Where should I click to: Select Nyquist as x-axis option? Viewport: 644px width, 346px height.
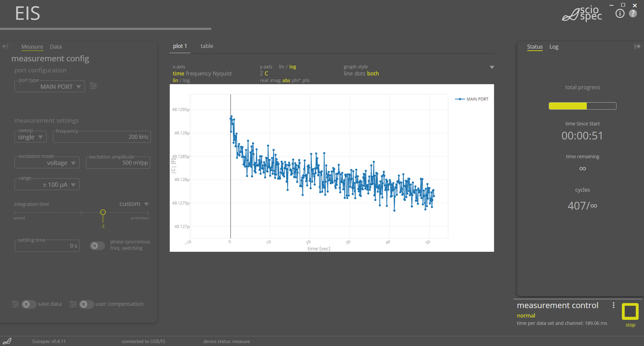pos(222,74)
